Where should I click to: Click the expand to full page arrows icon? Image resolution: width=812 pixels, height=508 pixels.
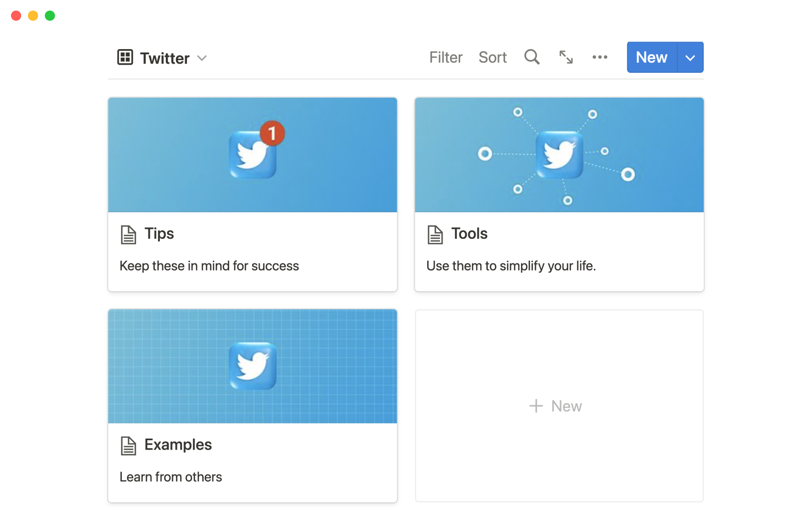(566, 57)
